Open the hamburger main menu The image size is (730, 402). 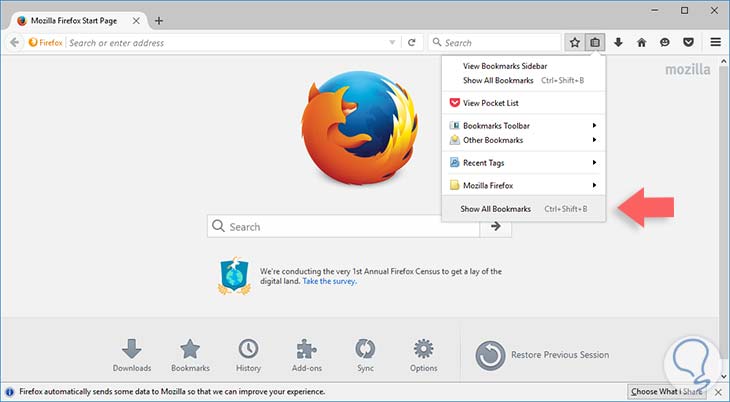tap(716, 42)
